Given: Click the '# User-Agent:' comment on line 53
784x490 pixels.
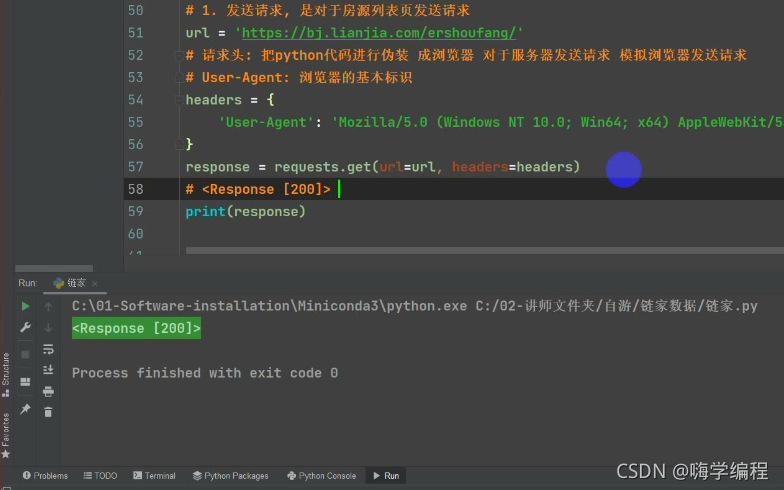Looking at the screenshot, I should [238, 78].
